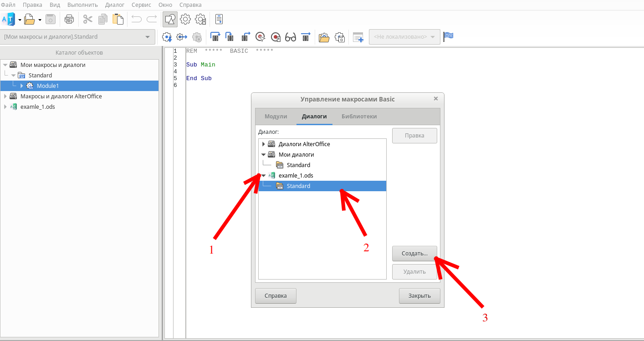Viewport: 644px width, 341px height.
Task: Click the Import Basic open-folder icon
Action: (324, 37)
